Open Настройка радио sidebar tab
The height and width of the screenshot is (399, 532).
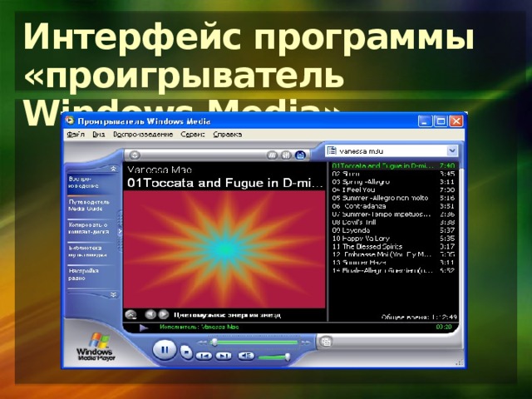(x=89, y=275)
